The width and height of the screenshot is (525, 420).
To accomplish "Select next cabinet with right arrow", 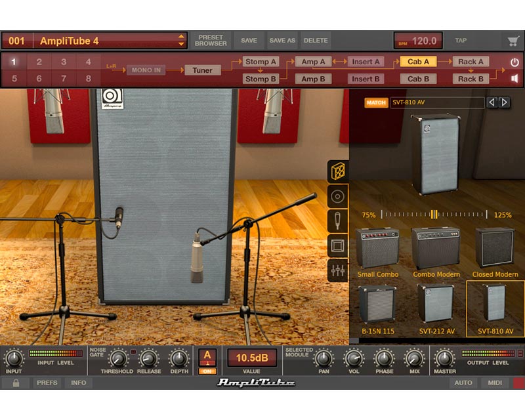I will click(504, 102).
